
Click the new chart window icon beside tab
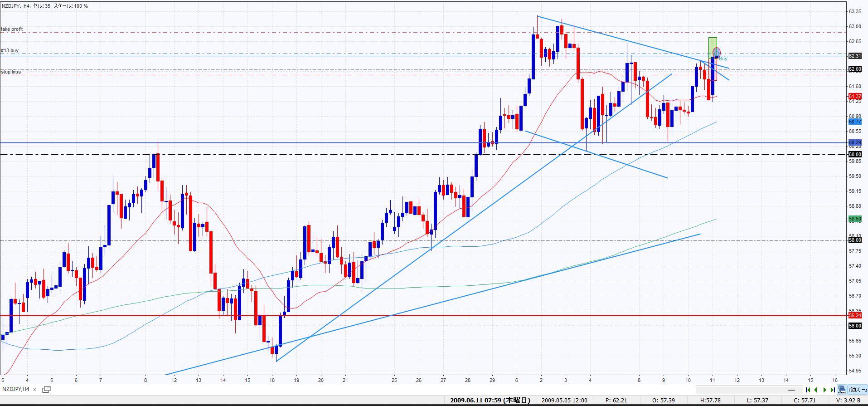pos(46,389)
